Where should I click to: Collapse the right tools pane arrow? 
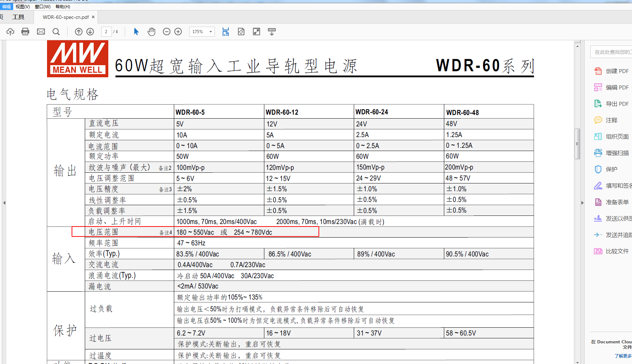(x=582, y=203)
